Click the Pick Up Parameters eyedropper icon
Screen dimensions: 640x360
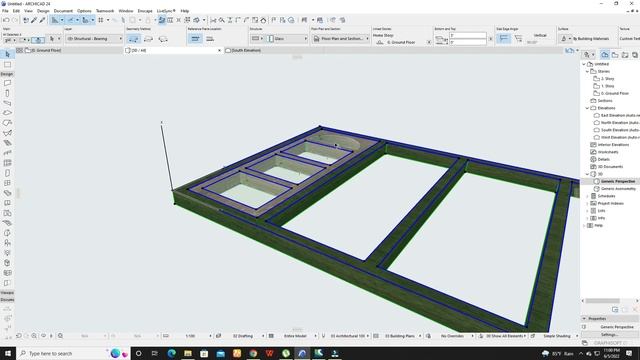34,20
